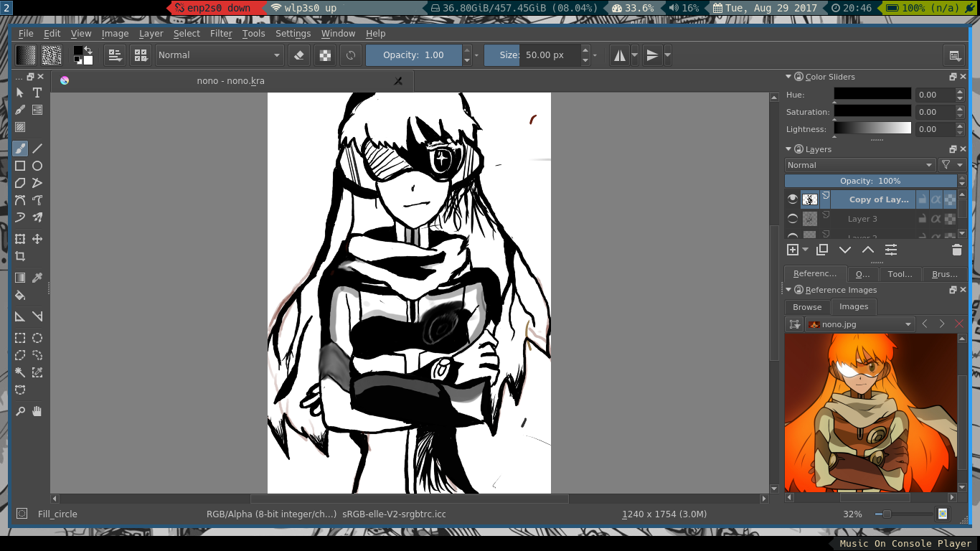Open the Filter menu
This screenshot has width=980, height=551.
pos(221,34)
